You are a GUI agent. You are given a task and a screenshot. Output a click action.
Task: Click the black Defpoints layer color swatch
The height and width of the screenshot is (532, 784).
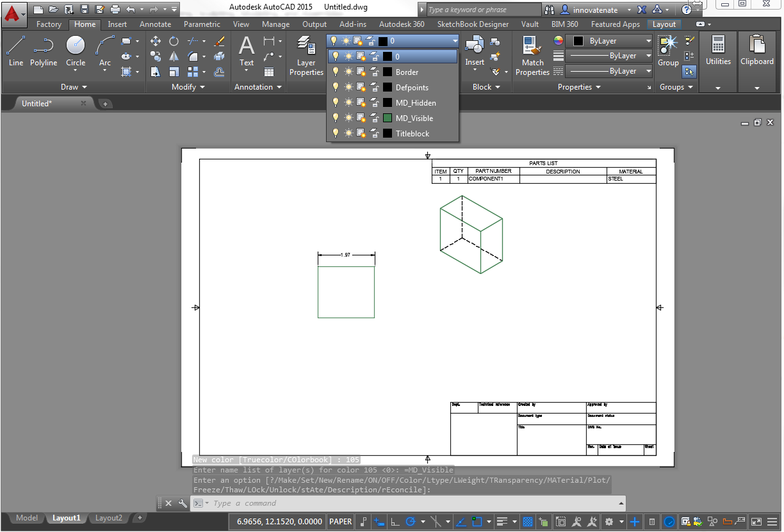pyautogui.click(x=388, y=87)
